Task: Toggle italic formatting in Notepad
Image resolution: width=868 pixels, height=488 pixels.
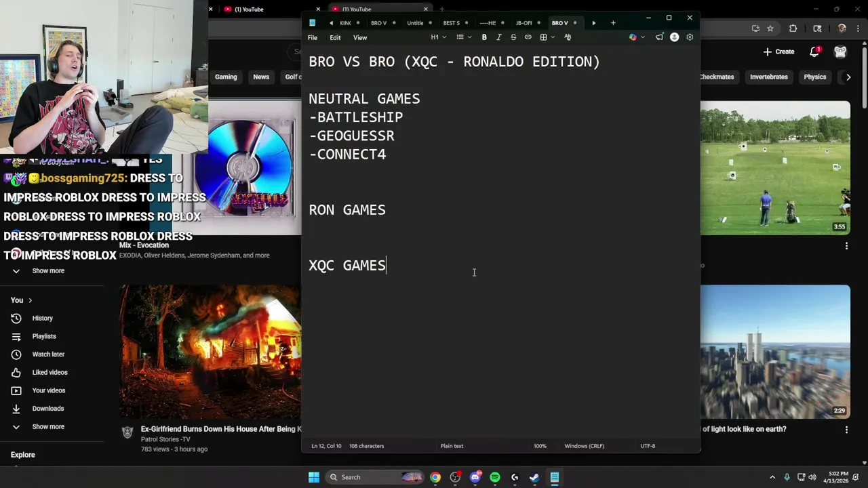Action: 499,37
